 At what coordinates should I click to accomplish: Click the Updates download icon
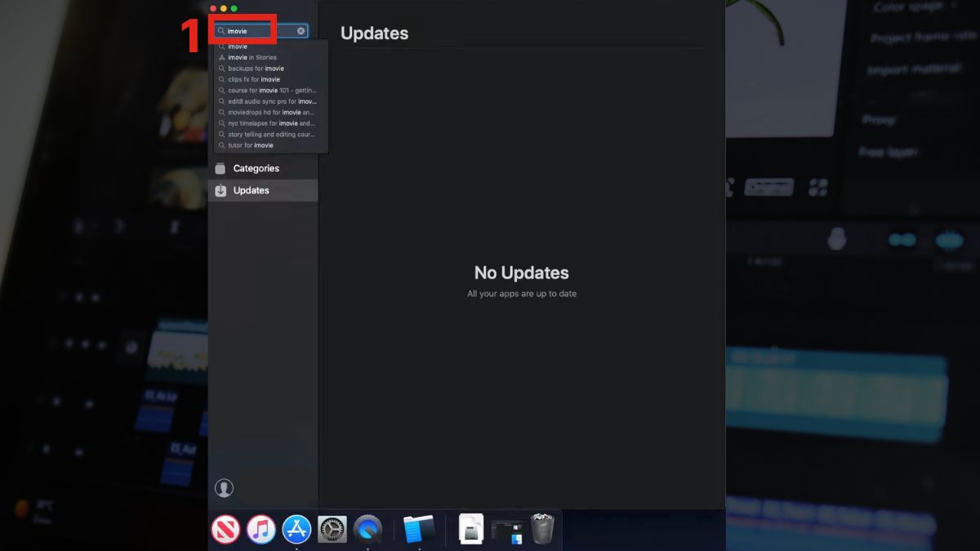coord(220,190)
